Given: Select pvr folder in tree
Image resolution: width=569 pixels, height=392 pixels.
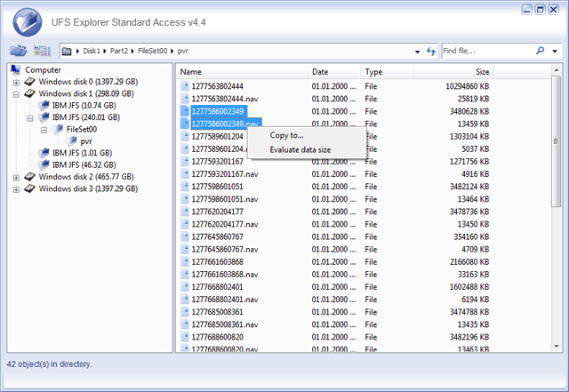Looking at the screenshot, I should (x=86, y=141).
